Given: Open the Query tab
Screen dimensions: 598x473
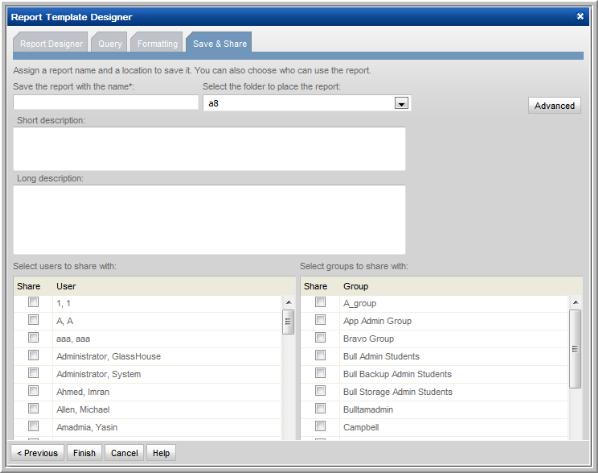Looking at the screenshot, I should pyautogui.click(x=109, y=42).
